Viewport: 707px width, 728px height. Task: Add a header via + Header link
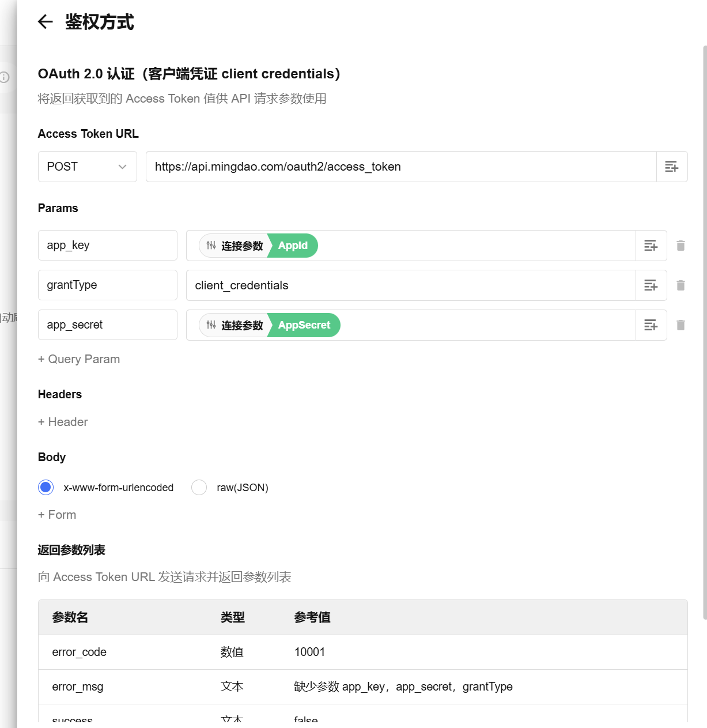click(x=62, y=421)
